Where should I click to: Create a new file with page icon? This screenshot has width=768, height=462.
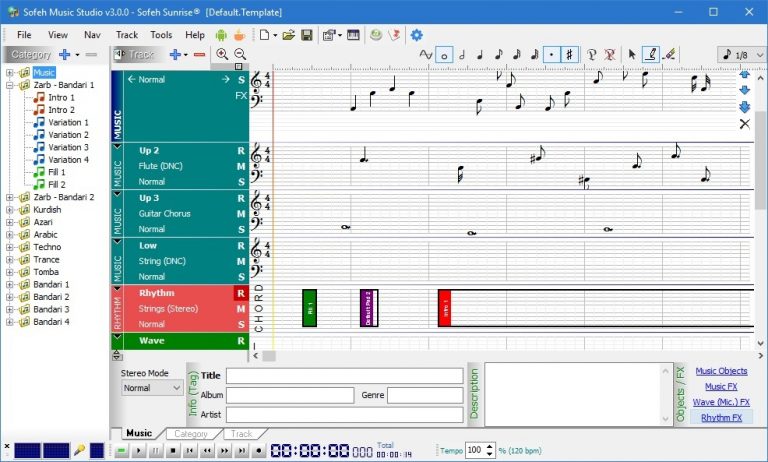264,35
